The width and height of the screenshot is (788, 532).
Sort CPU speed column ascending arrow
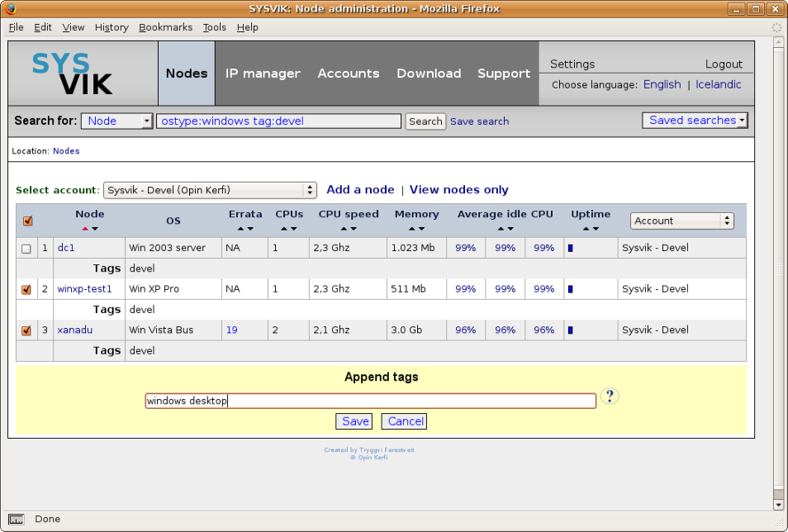343,229
